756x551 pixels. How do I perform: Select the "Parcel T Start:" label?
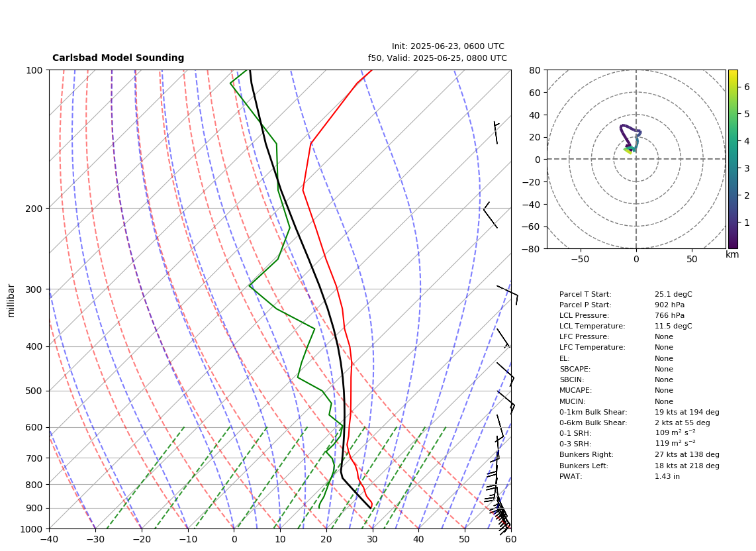point(585,294)
